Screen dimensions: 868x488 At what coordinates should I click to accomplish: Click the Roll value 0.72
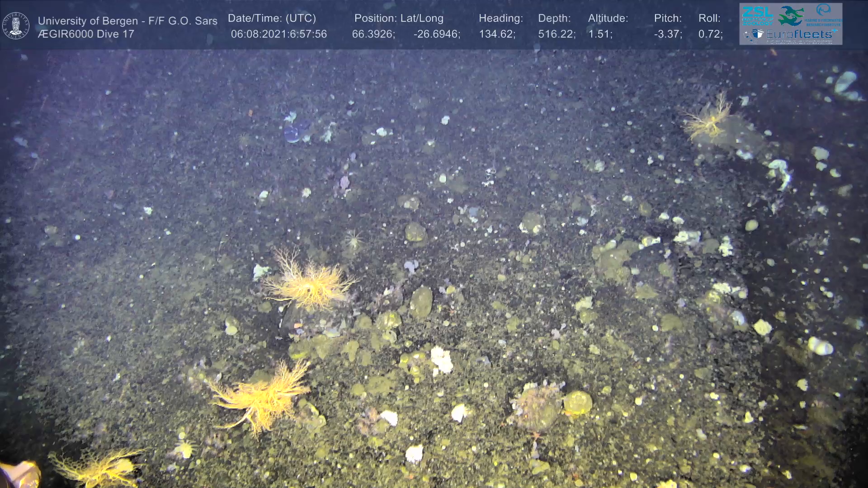pos(710,34)
